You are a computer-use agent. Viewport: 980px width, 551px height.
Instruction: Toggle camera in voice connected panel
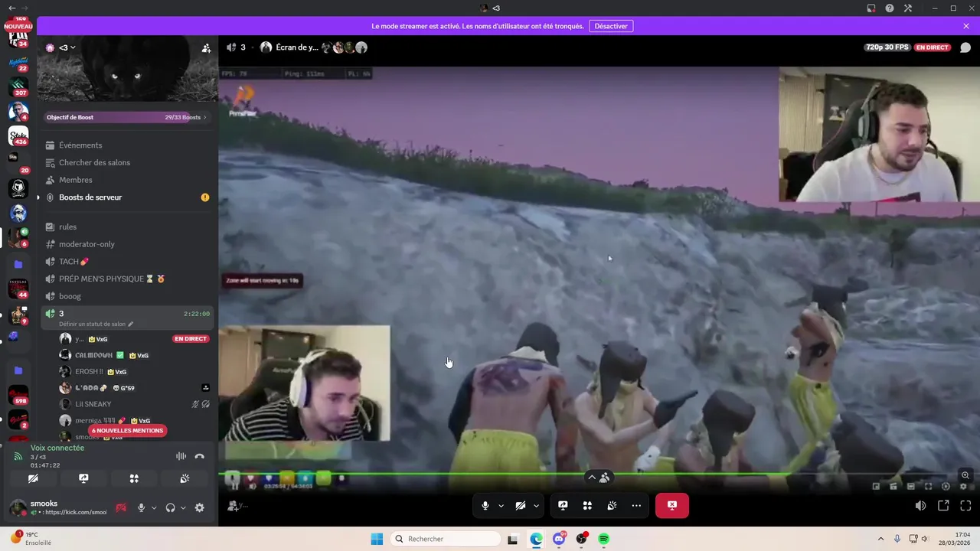(x=33, y=478)
